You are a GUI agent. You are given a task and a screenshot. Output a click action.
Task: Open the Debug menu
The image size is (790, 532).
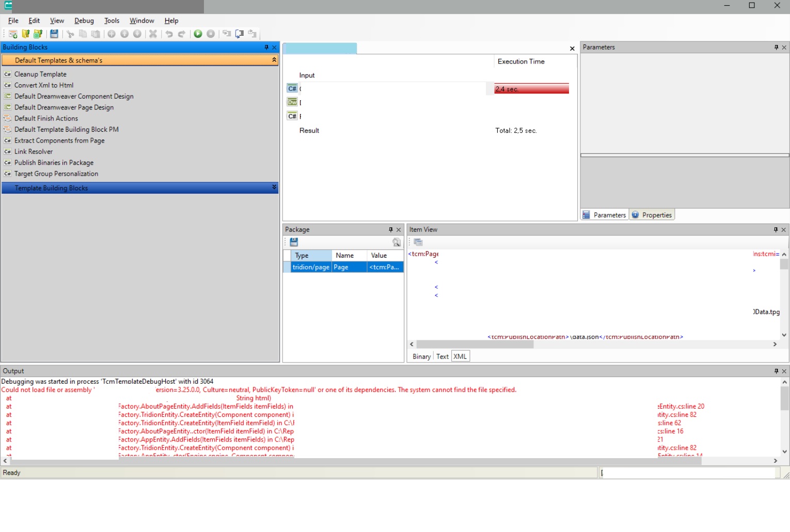[84, 21]
